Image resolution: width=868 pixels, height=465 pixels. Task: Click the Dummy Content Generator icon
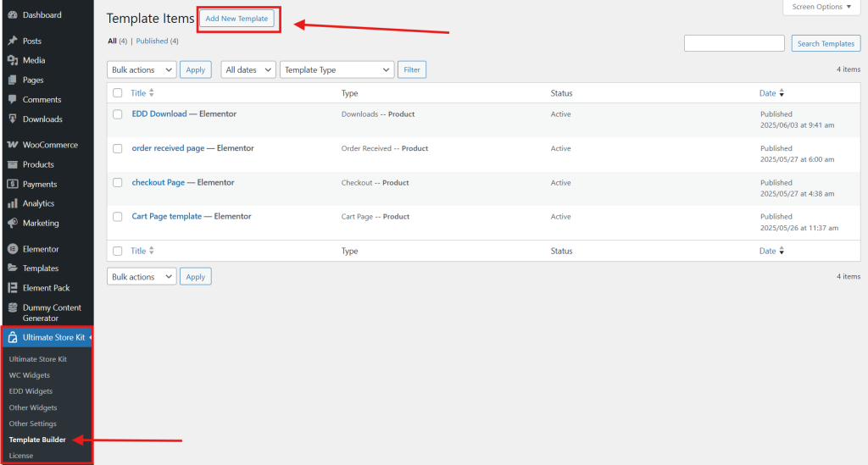click(x=12, y=308)
